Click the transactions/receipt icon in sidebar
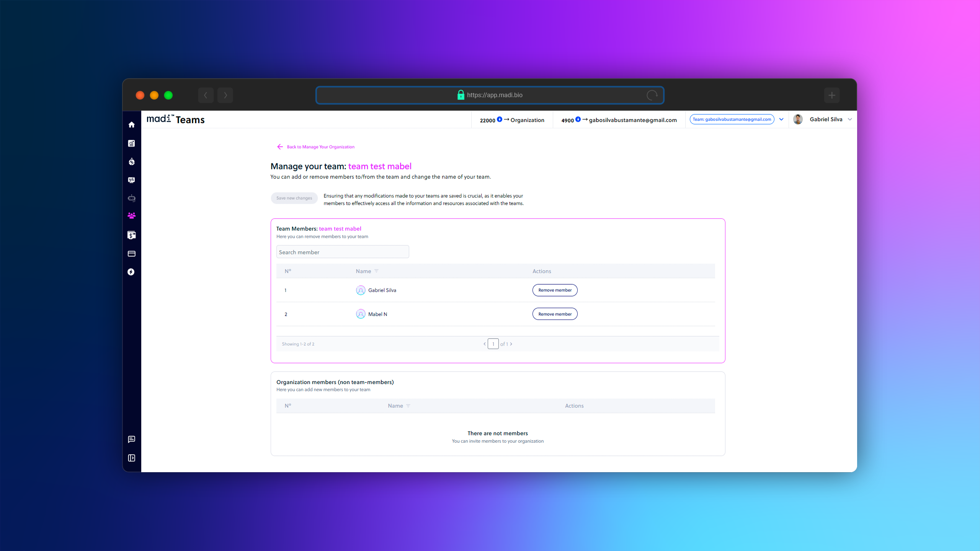This screenshot has height=551, width=980. click(132, 235)
